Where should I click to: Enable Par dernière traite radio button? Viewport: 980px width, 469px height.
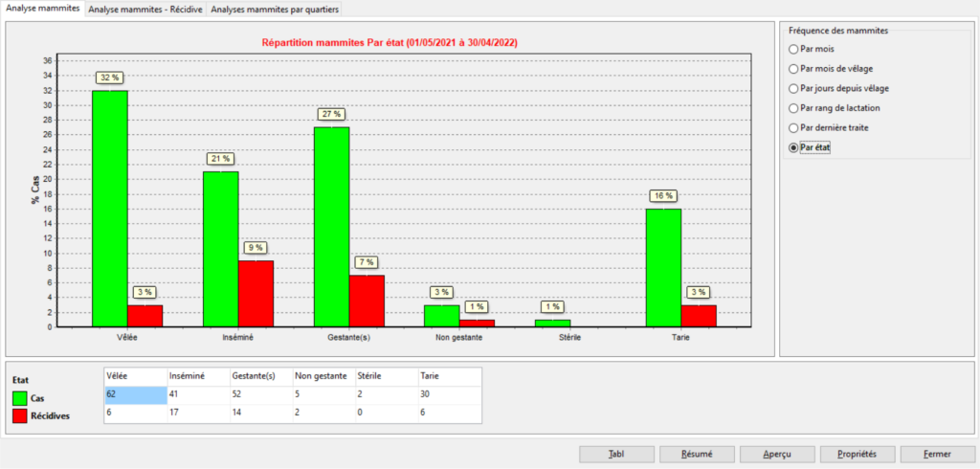[792, 127]
